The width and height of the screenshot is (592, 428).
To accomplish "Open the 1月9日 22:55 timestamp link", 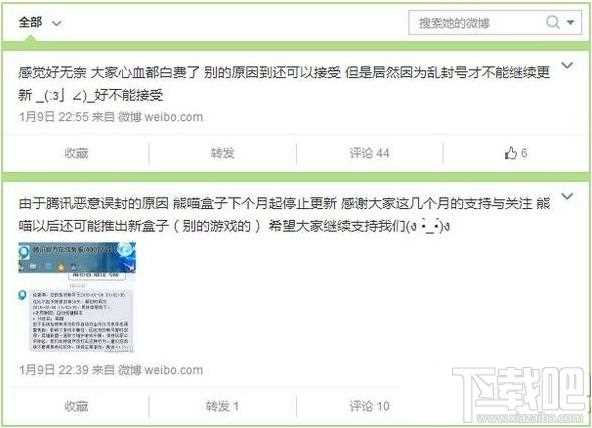I will point(54,117).
